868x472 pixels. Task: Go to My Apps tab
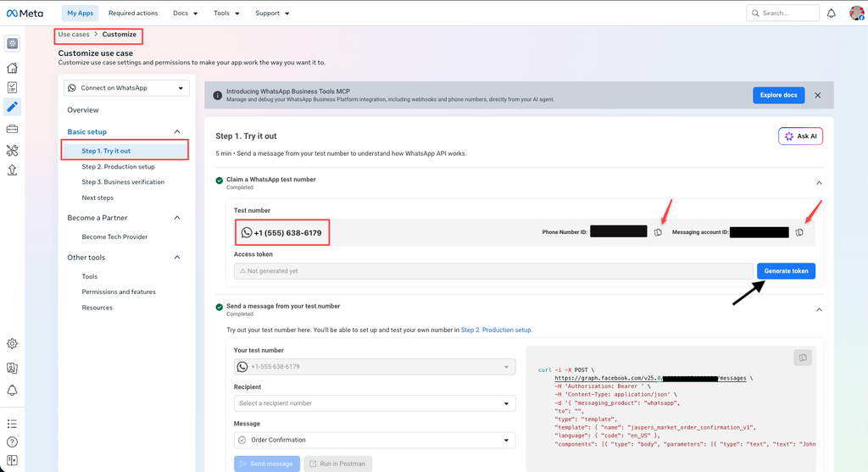pos(81,14)
